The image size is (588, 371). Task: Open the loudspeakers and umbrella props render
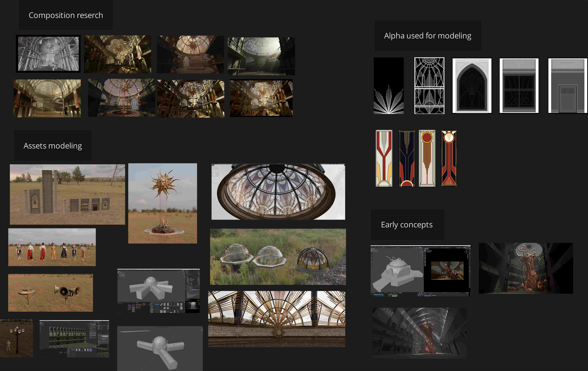point(51,293)
